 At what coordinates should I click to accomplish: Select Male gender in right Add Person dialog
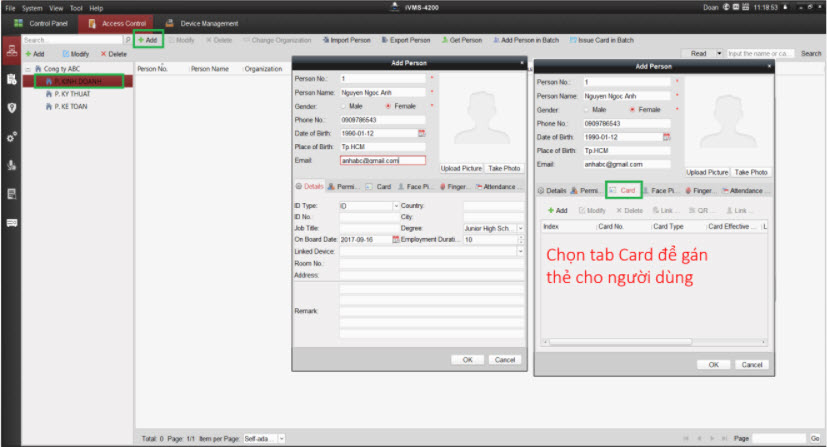tap(589, 109)
